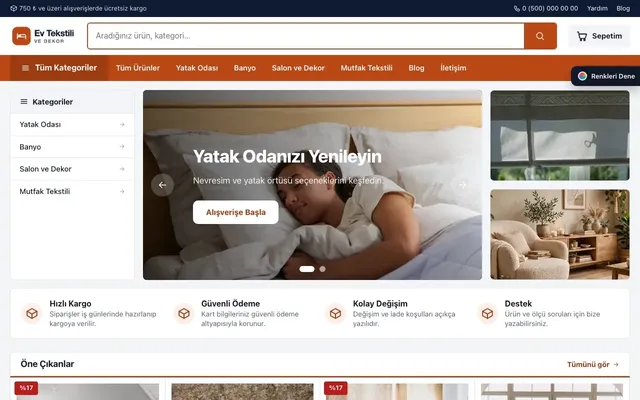Open Salon ve Dekor in navigation bar

click(x=298, y=68)
